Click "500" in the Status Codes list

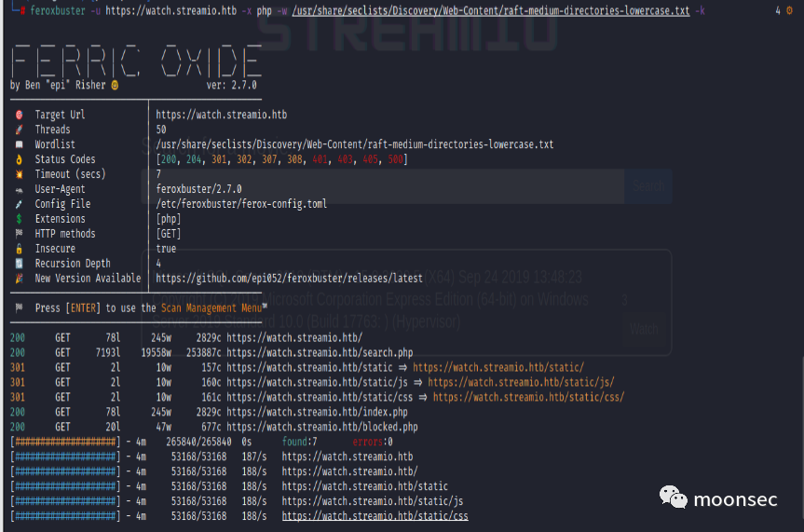tap(395, 159)
